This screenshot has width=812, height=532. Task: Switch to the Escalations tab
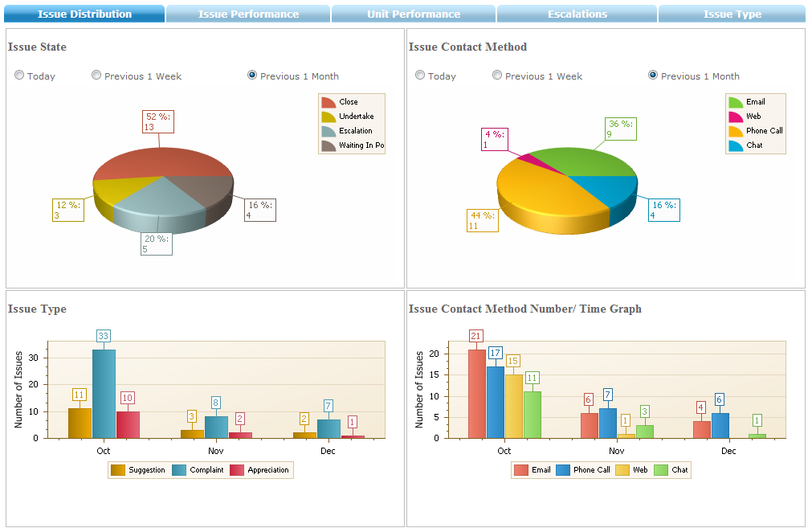577,13
